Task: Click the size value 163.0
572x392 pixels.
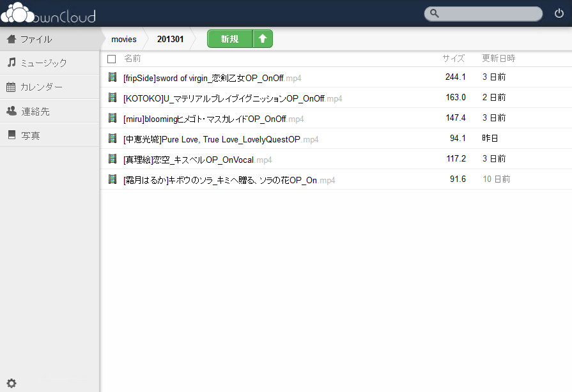Action: [456, 97]
